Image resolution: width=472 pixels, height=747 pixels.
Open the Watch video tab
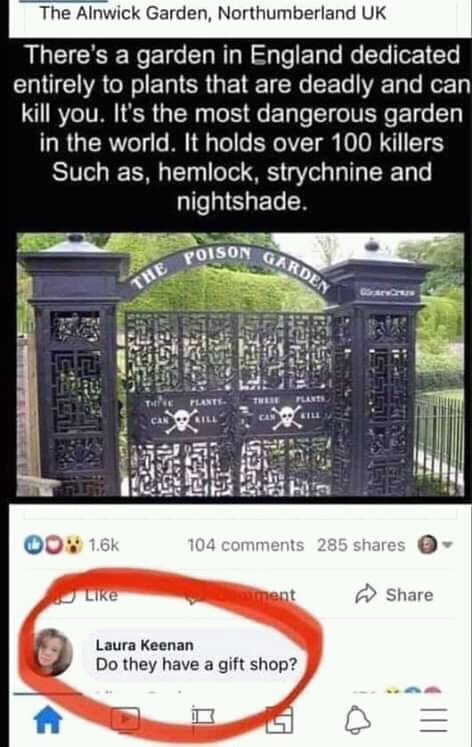125,719
